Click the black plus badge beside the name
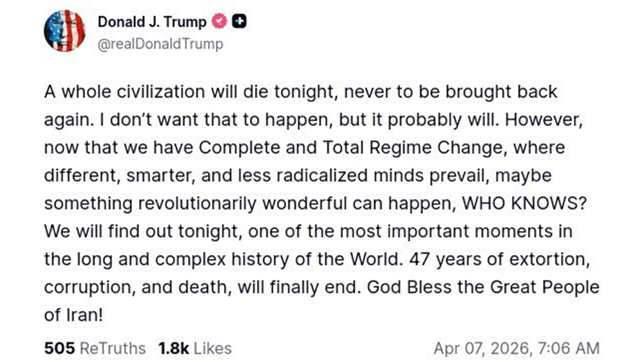 coord(239,22)
